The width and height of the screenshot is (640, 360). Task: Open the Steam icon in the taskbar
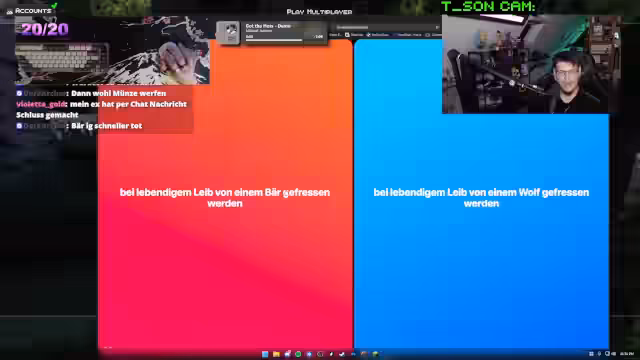point(342,354)
